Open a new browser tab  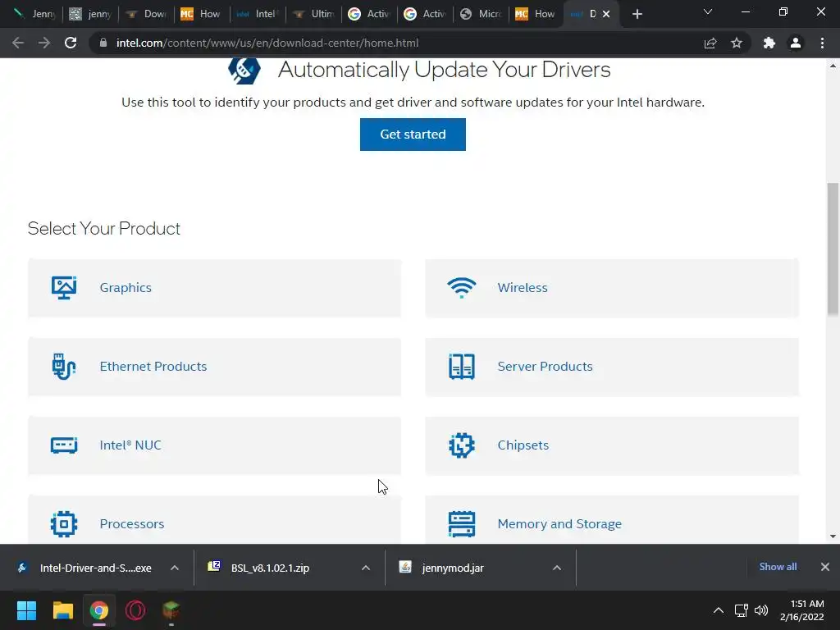pos(637,14)
